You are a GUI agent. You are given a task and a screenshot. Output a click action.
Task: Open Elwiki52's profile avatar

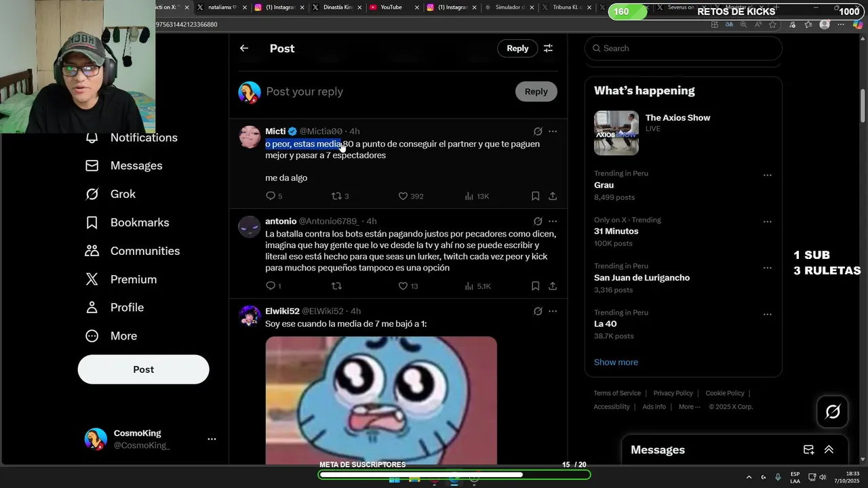pyautogui.click(x=250, y=317)
